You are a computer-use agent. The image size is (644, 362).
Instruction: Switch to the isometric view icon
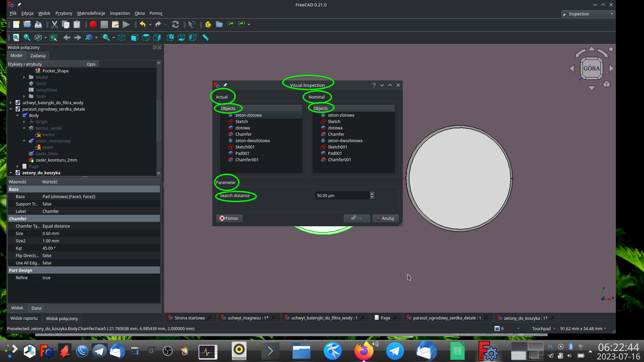121,38
